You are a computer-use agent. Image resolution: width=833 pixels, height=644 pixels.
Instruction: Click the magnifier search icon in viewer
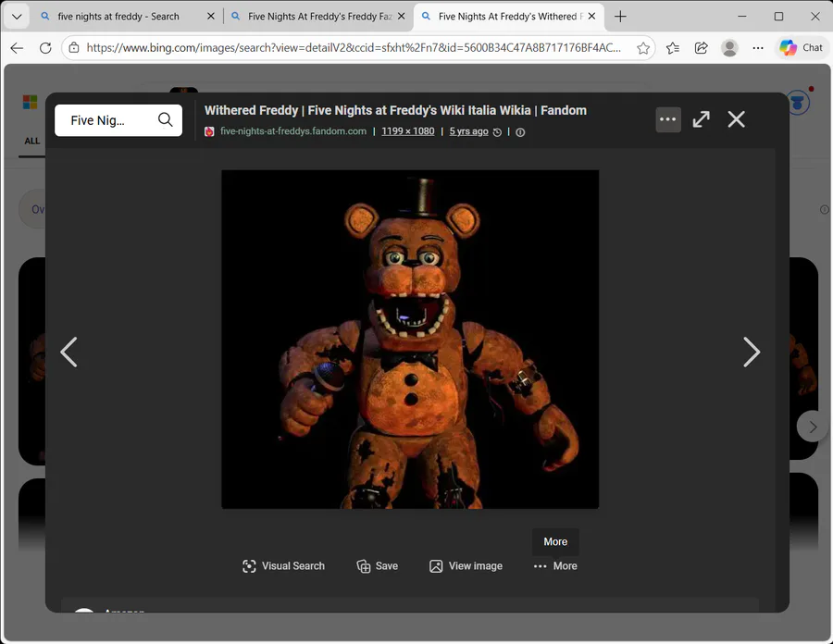[x=166, y=120]
